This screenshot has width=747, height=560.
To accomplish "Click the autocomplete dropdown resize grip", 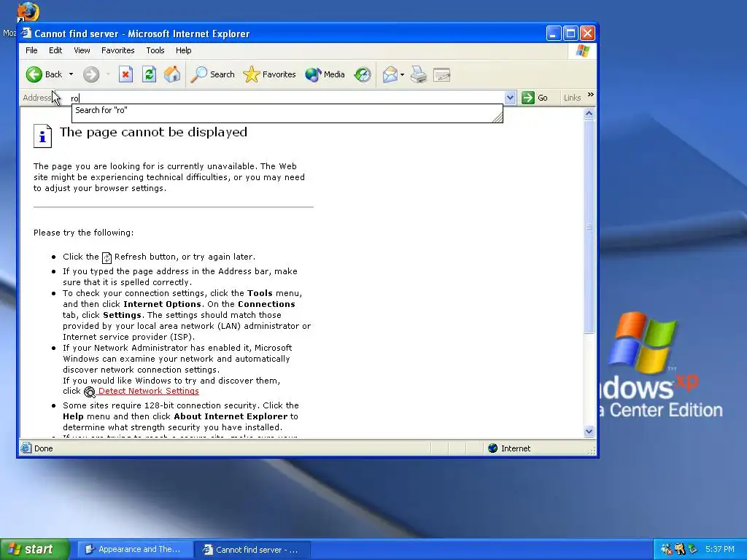I will coord(498,117).
